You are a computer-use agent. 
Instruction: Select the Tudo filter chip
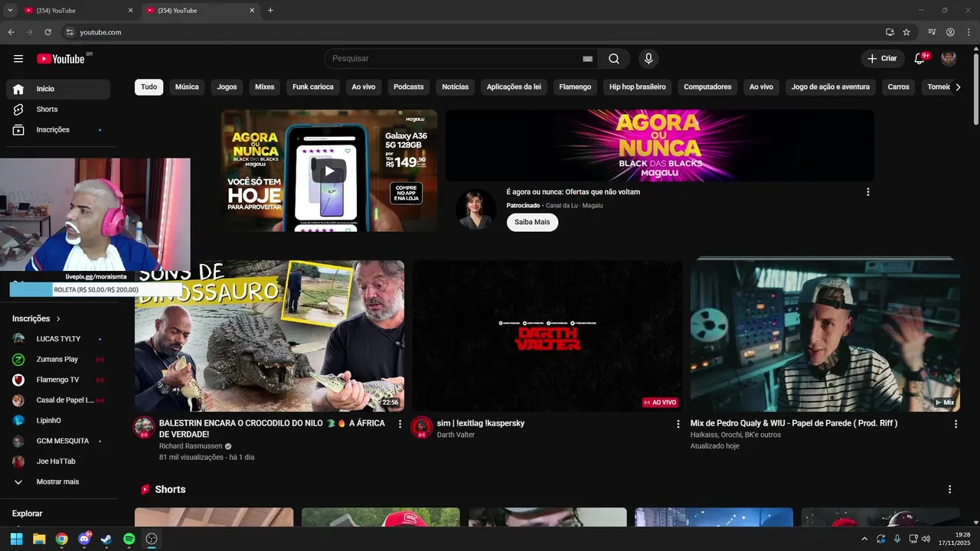[x=149, y=87]
